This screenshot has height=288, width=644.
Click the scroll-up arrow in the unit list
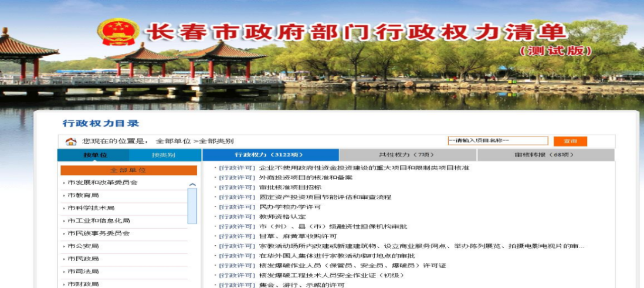tap(192, 184)
